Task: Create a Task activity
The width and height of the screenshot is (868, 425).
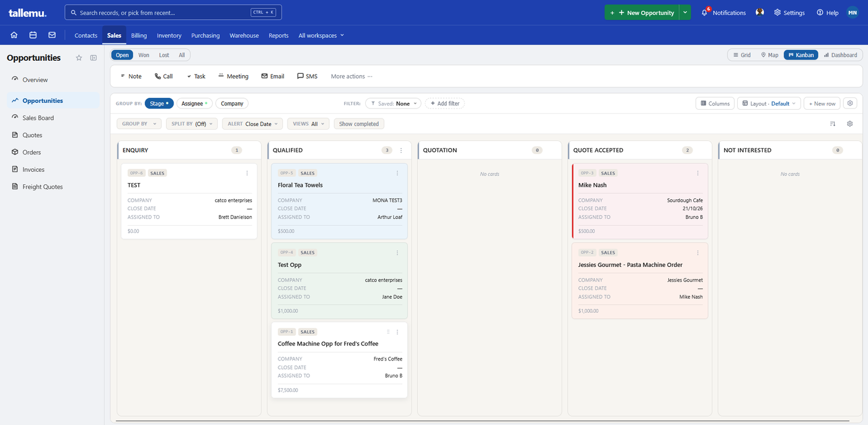Action: click(x=196, y=76)
